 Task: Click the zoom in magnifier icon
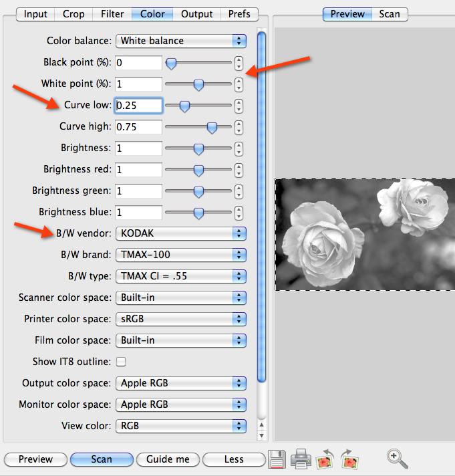[397, 458]
